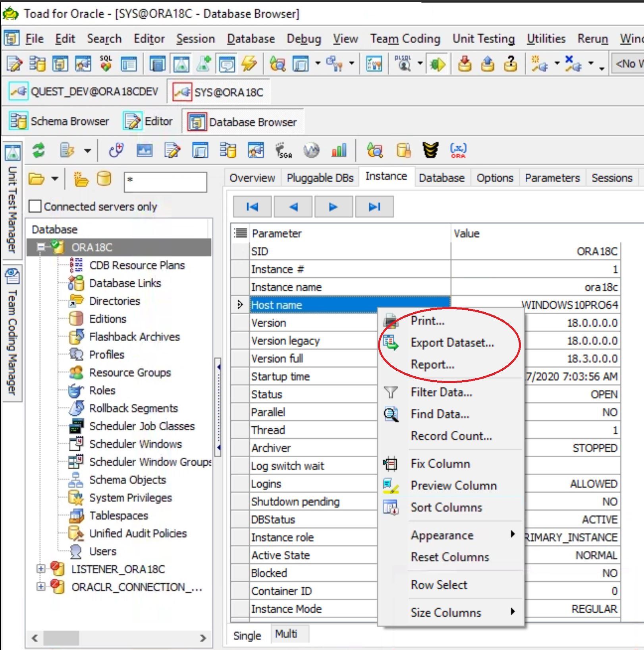Choose Export Dataset from context menu

452,342
